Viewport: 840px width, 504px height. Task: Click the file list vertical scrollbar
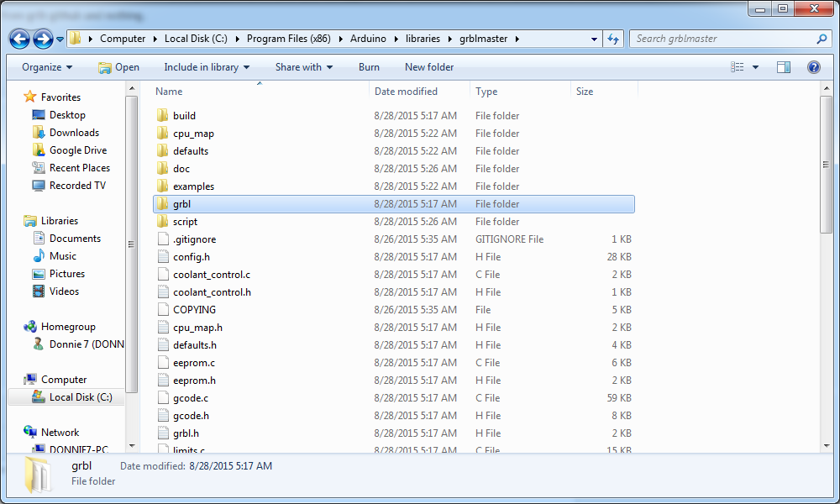point(827,168)
